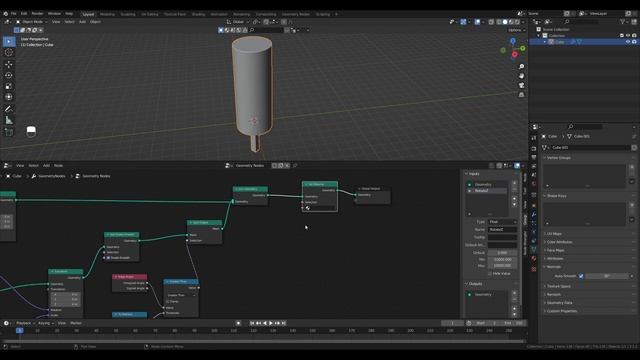Screen dimensions: 640x360
Task: Click the Name field containing Rotate2
Action: tap(502, 229)
